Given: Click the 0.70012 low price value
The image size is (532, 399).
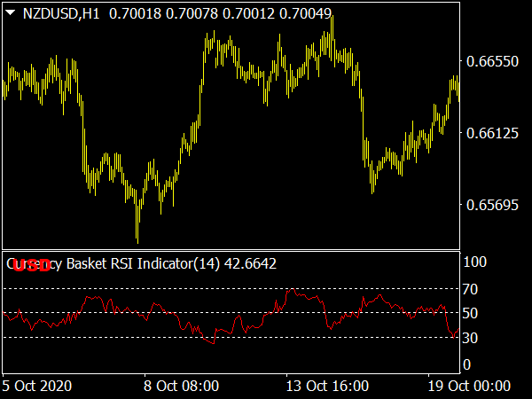Looking at the screenshot, I should (x=248, y=14).
